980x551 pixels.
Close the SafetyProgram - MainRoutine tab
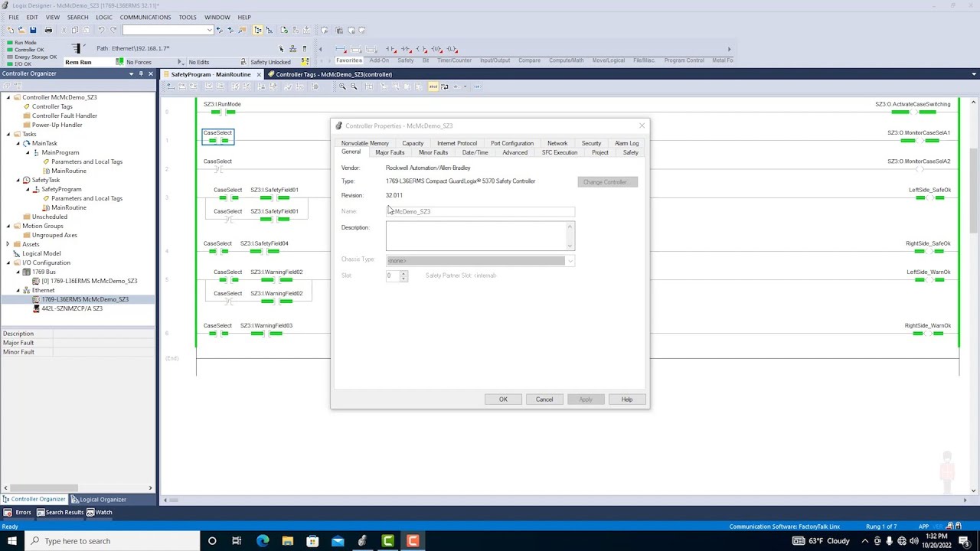coord(259,74)
